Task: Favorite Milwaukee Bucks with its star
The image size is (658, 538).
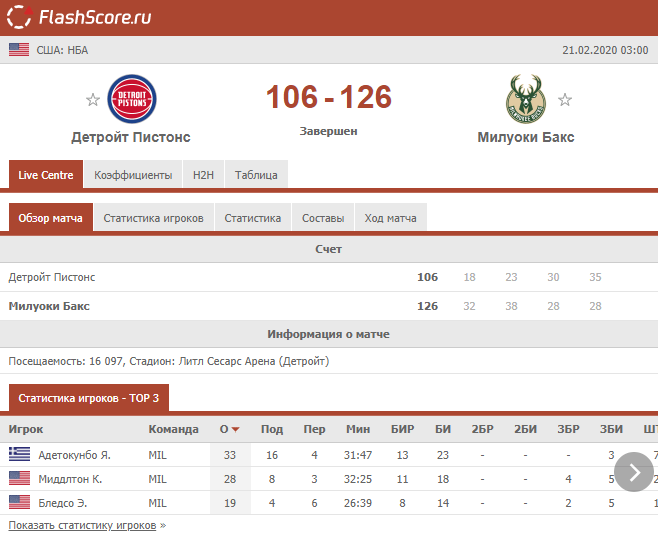Action: coord(565,100)
